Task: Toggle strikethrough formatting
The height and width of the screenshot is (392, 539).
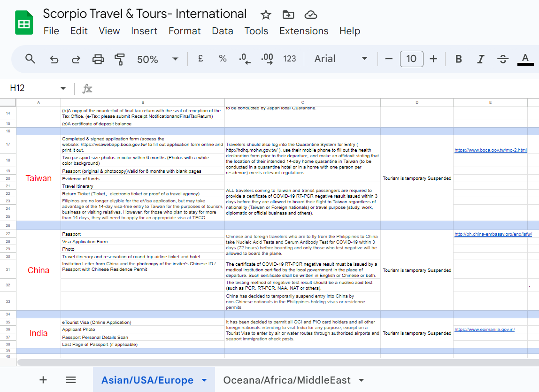Action: tap(503, 59)
